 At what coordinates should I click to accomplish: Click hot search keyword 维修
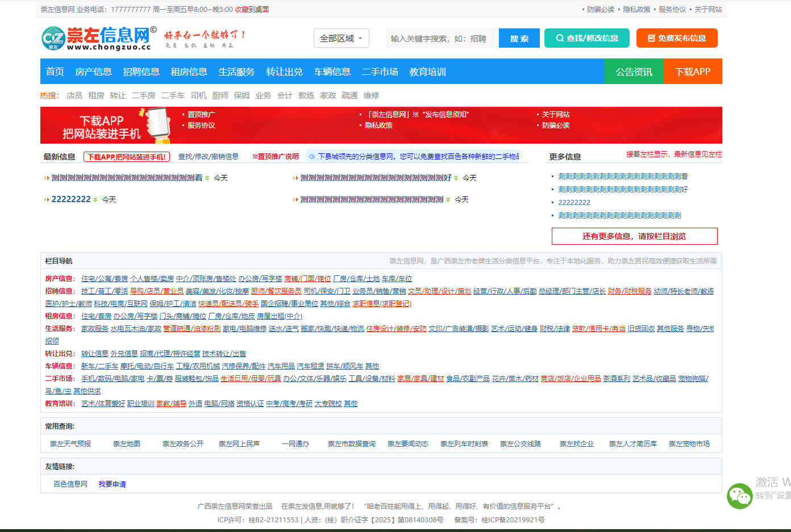[x=371, y=95]
